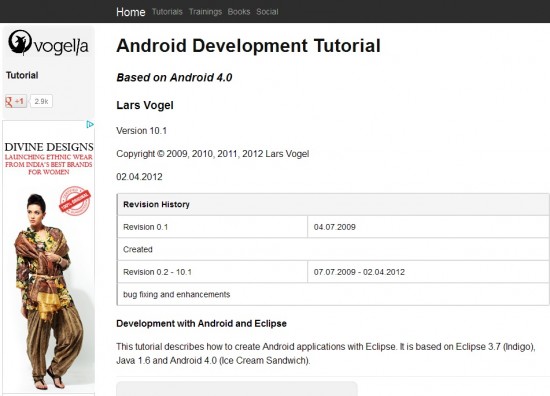Click the Version 10.1 text
The width and height of the screenshot is (550, 396).
coord(142,131)
